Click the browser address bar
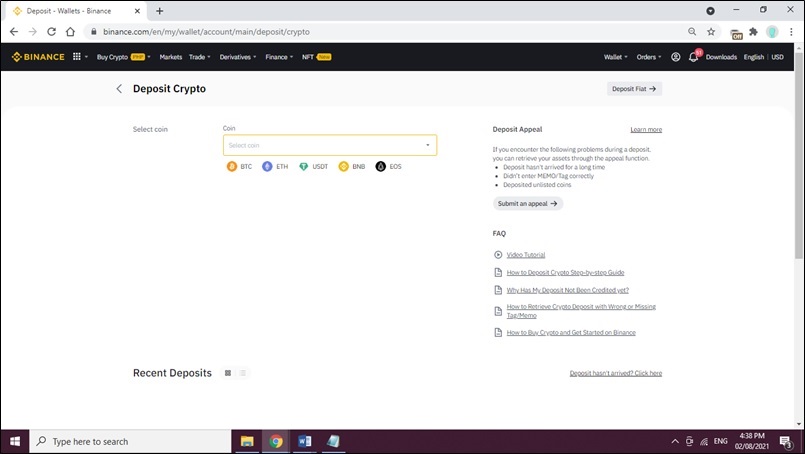The image size is (805, 454). coord(385,32)
